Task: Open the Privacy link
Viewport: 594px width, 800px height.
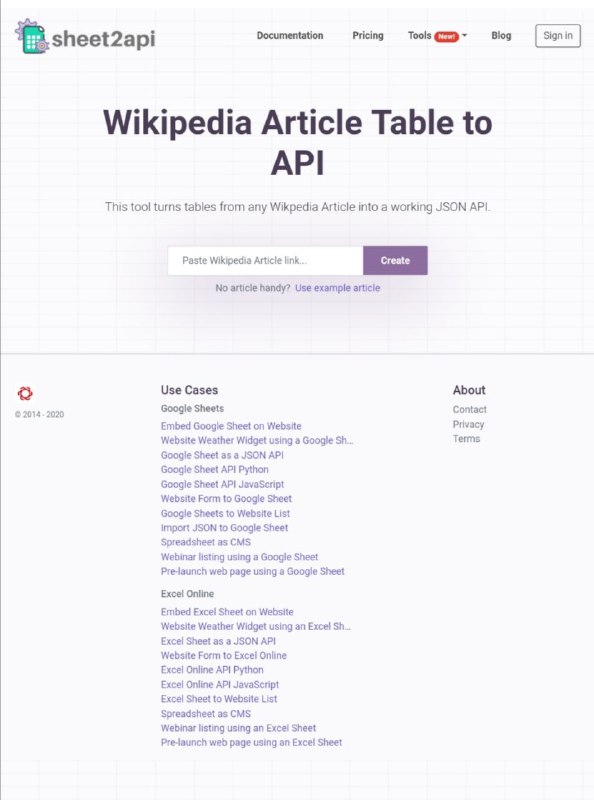Action: point(468,424)
